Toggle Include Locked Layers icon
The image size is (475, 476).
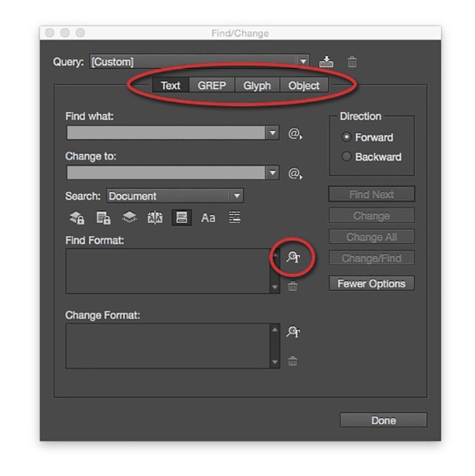(77, 218)
